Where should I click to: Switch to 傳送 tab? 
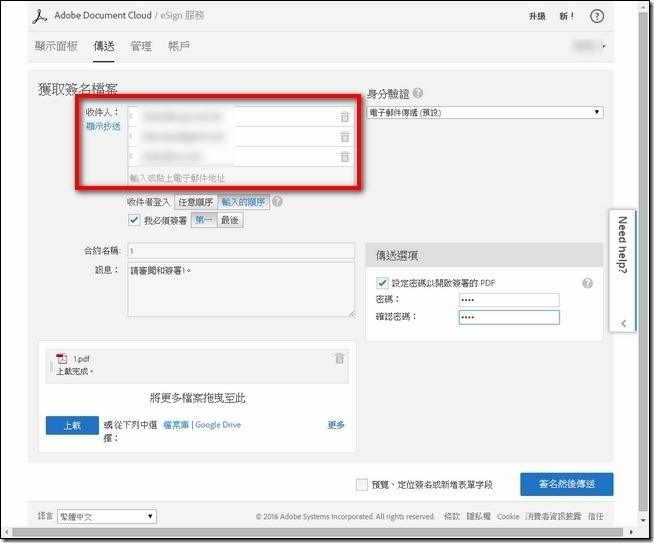[x=104, y=46]
